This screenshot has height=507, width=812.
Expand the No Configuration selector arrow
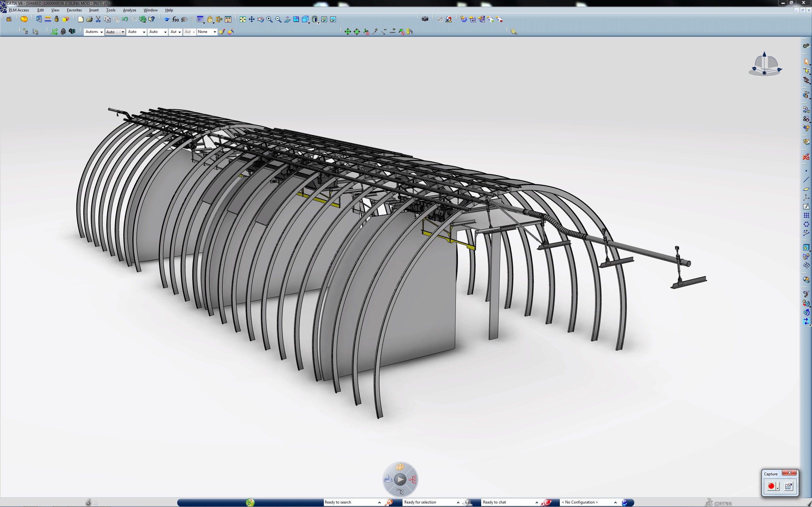(x=615, y=502)
